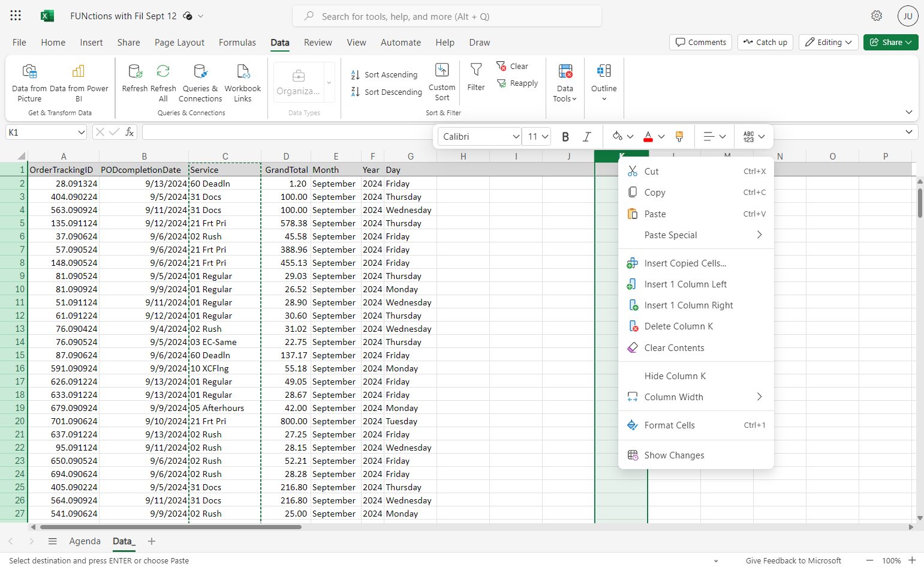Clear the applied filter
The width and height of the screenshot is (924, 567).
pos(512,66)
